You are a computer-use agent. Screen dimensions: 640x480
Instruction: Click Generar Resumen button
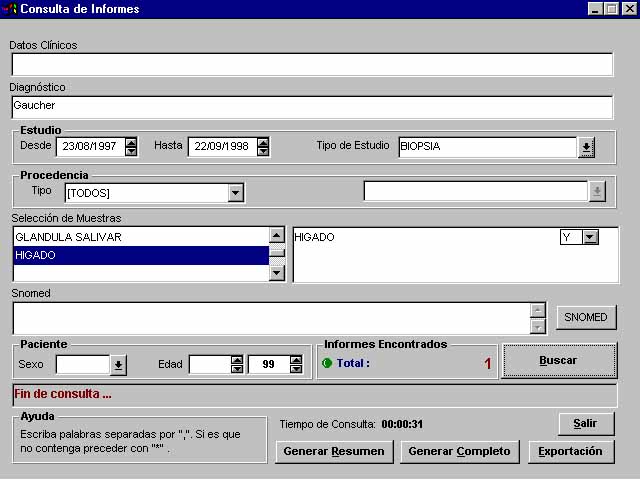click(334, 451)
